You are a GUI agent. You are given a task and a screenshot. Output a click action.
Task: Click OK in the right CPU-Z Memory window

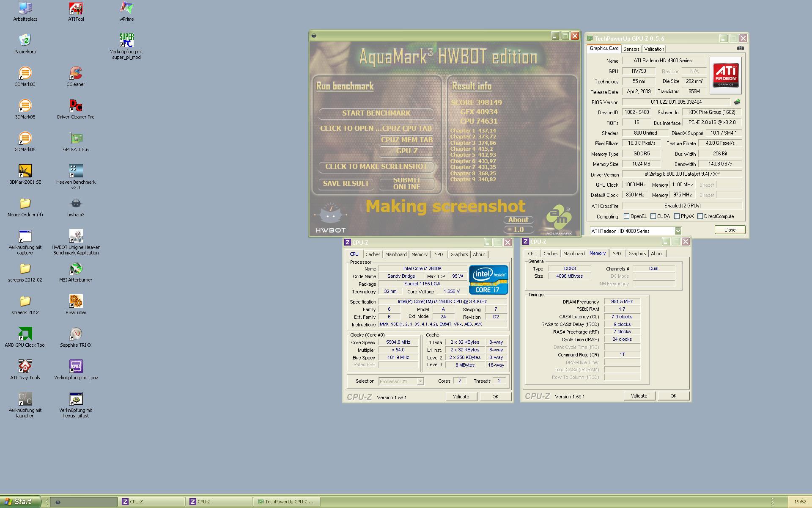[x=673, y=396]
